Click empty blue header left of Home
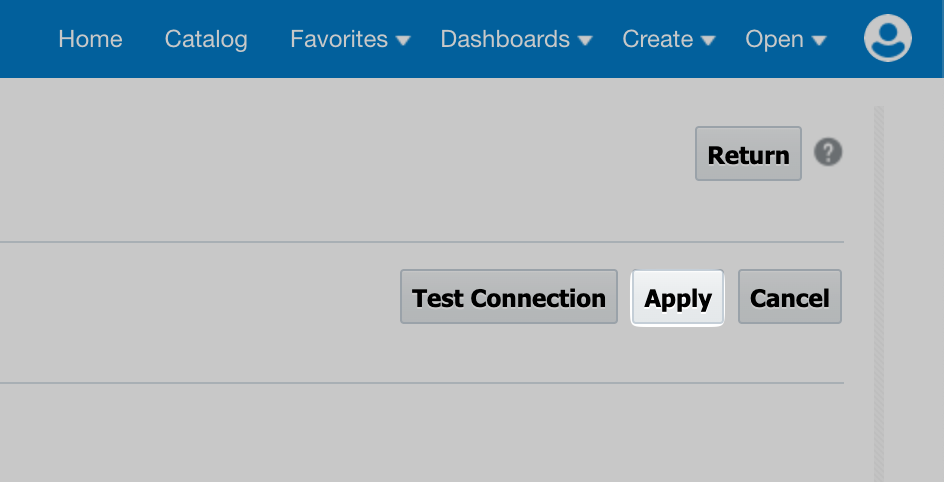Viewport: 944px width, 482px height. pyautogui.click(x=27, y=39)
